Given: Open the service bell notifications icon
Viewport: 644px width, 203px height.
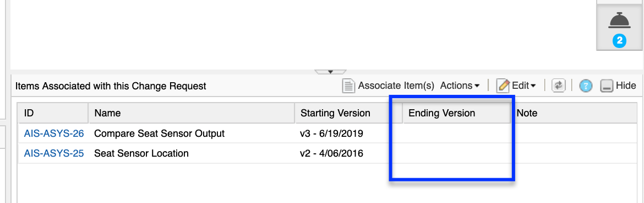Looking at the screenshot, I should point(619,21).
